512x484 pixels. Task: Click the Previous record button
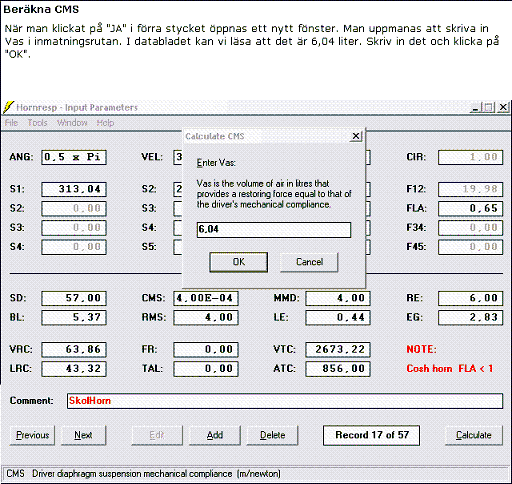point(32,435)
